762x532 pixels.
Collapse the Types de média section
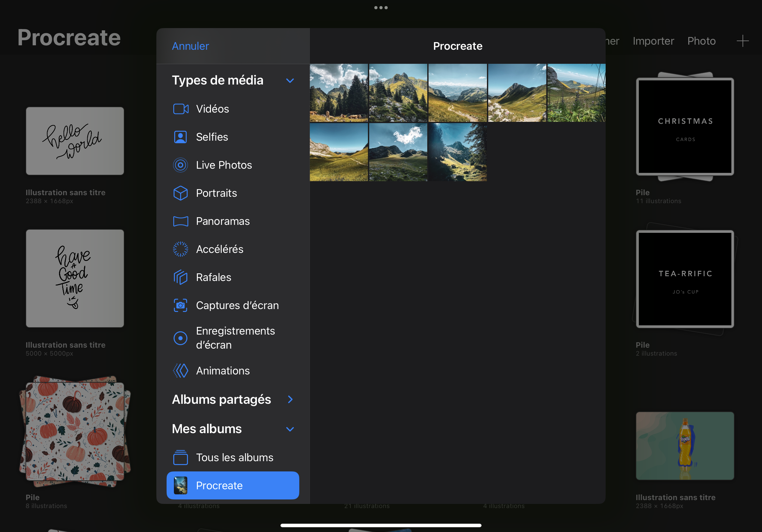click(290, 81)
